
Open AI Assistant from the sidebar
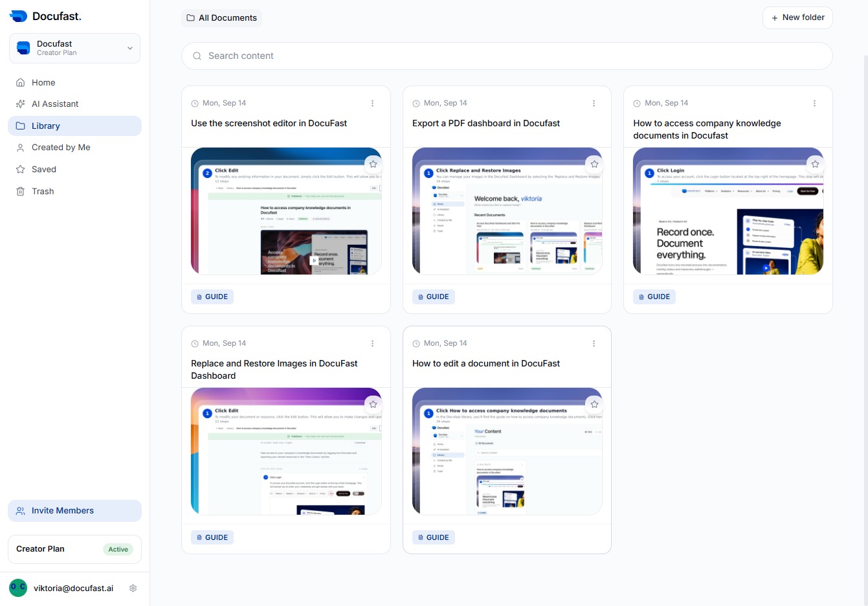(x=74, y=104)
